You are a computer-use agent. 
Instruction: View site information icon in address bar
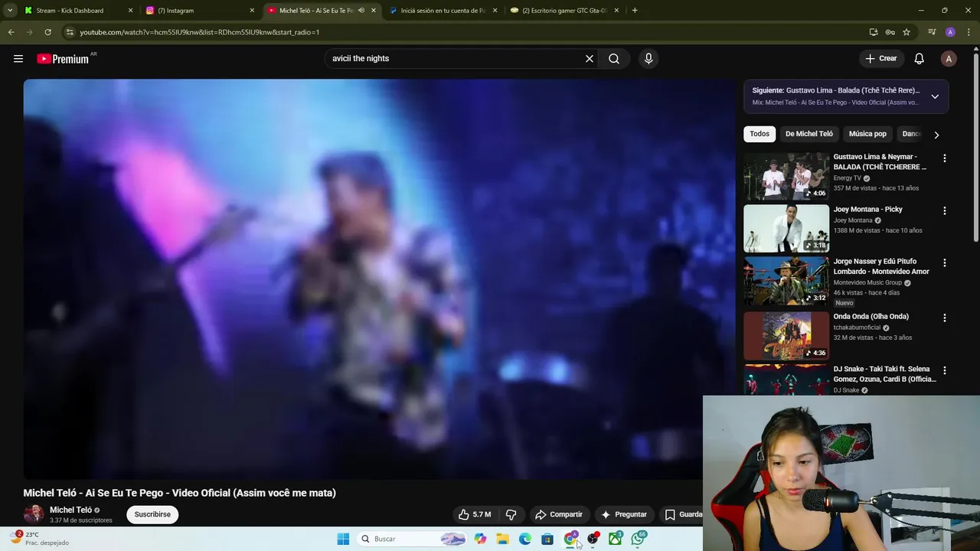[x=70, y=32]
